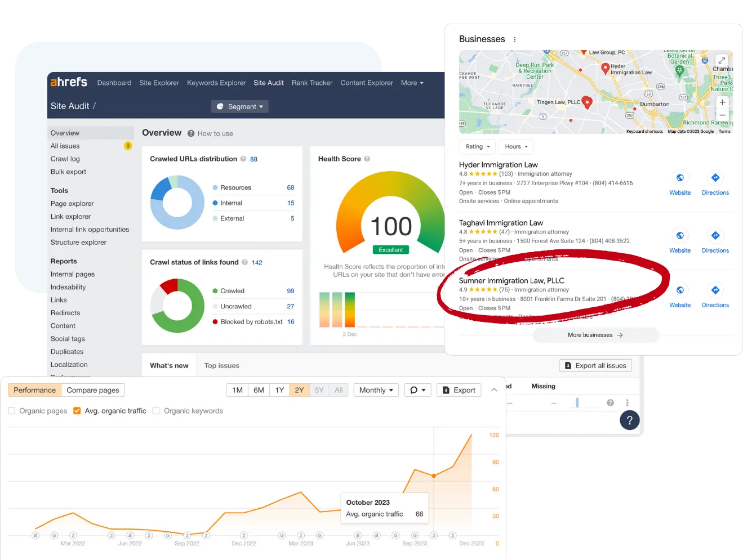Select the 1Y time range
The width and height of the screenshot is (743, 560).
coord(279,390)
